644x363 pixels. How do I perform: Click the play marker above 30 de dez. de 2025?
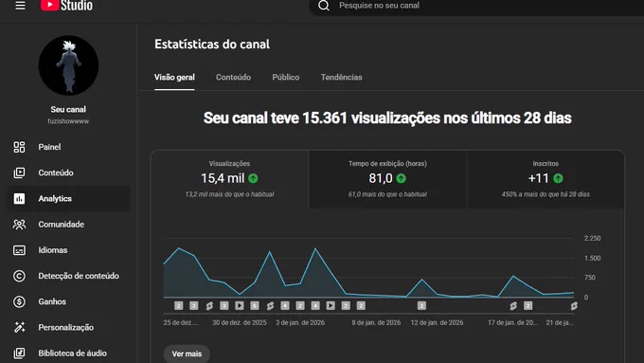(240, 306)
